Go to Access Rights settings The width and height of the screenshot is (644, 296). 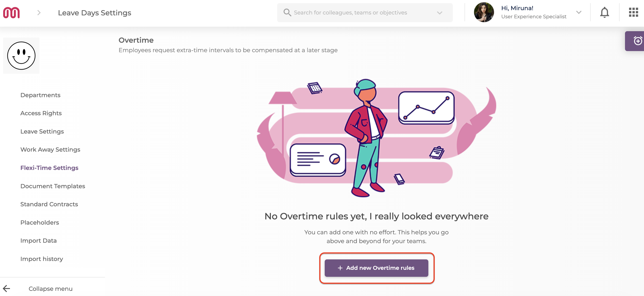coord(41,113)
